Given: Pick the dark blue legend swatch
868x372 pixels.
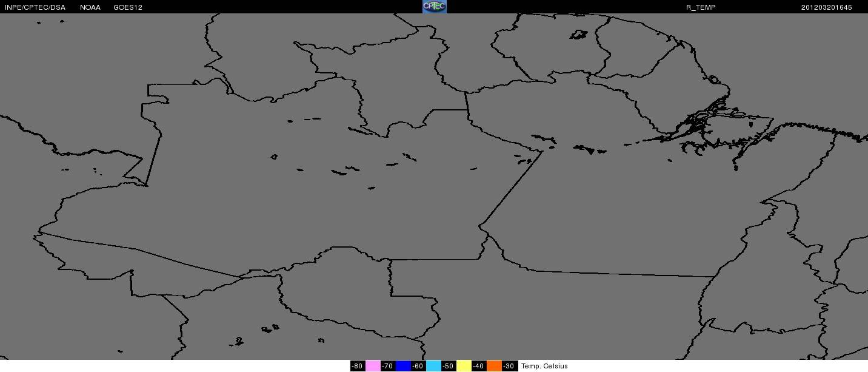Looking at the screenshot, I should tap(403, 366).
